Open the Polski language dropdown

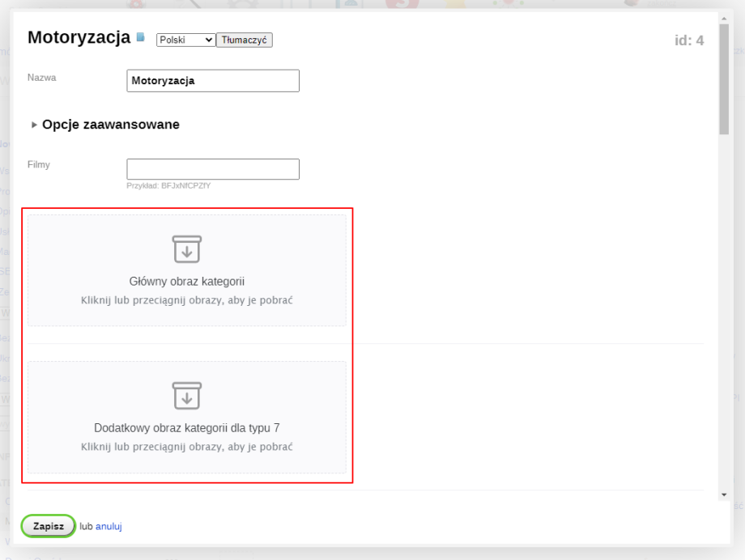[185, 40]
